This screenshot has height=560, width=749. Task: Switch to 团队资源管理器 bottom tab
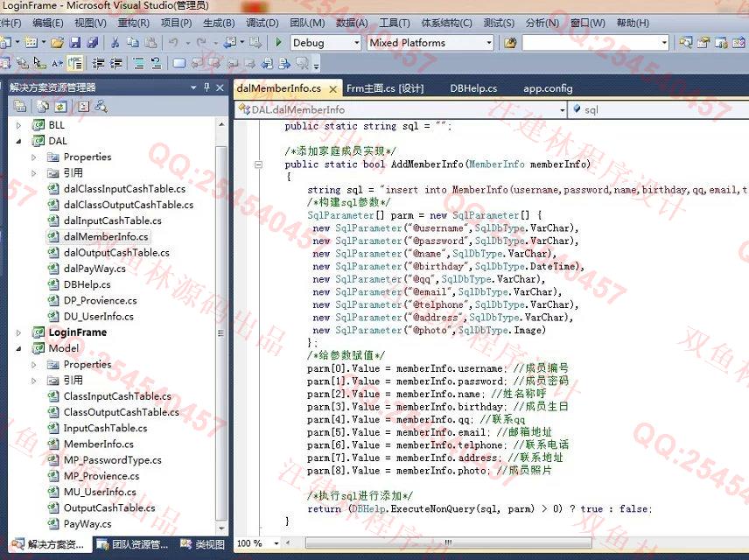point(132,544)
